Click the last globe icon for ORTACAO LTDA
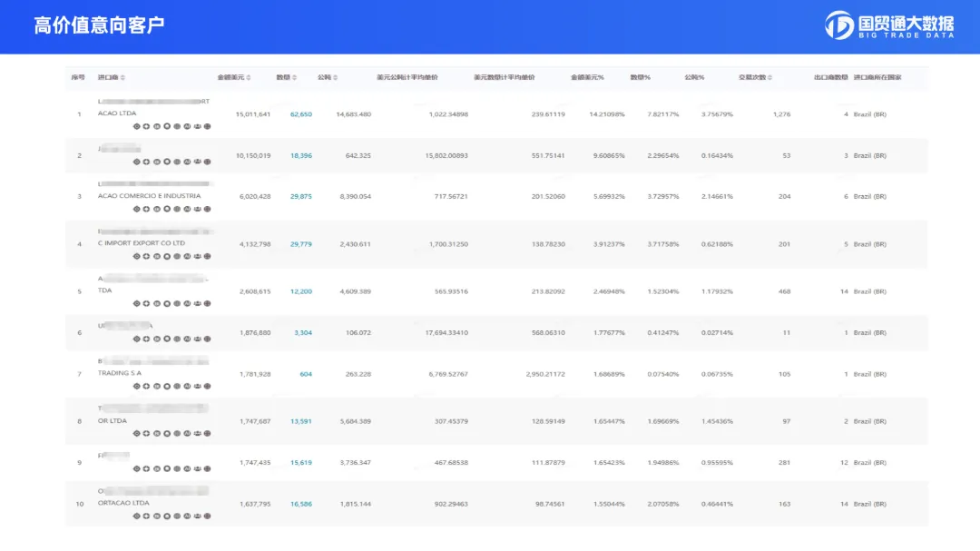 coord(208,516)
